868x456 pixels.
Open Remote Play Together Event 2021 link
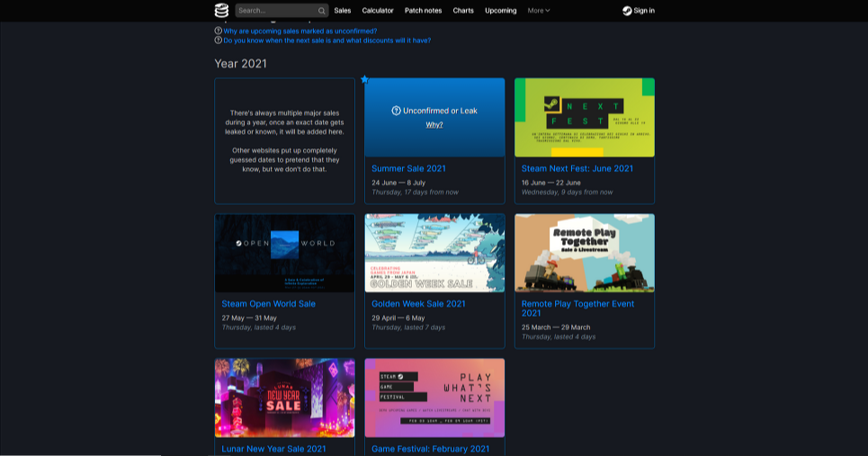pos(578,308)
